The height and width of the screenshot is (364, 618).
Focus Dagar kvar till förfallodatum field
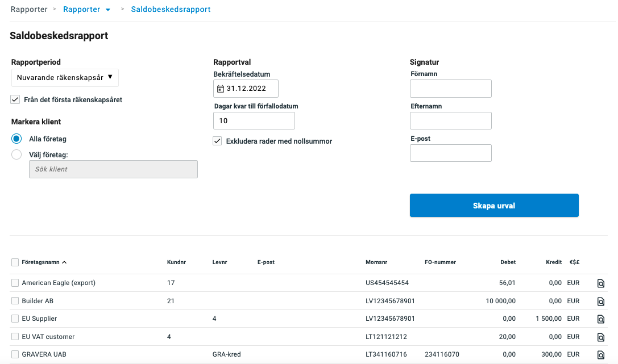point(254,121)
